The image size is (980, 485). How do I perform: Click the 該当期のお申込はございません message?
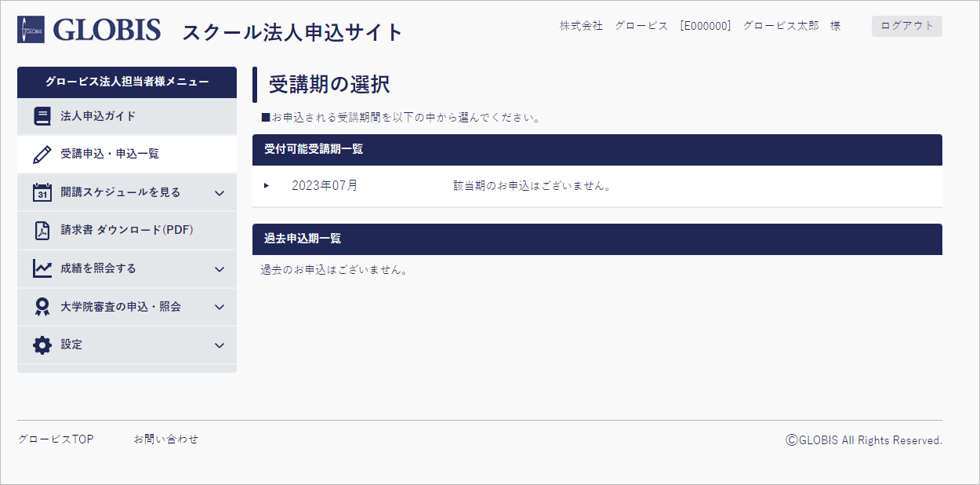pos(532,187)
